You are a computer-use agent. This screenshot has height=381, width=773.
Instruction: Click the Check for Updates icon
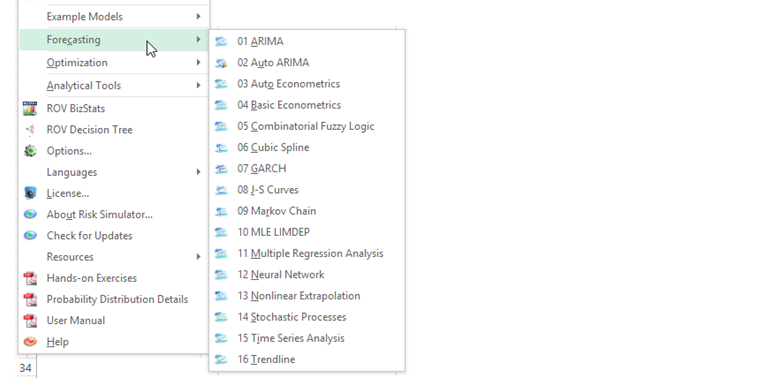pos(30,236)
